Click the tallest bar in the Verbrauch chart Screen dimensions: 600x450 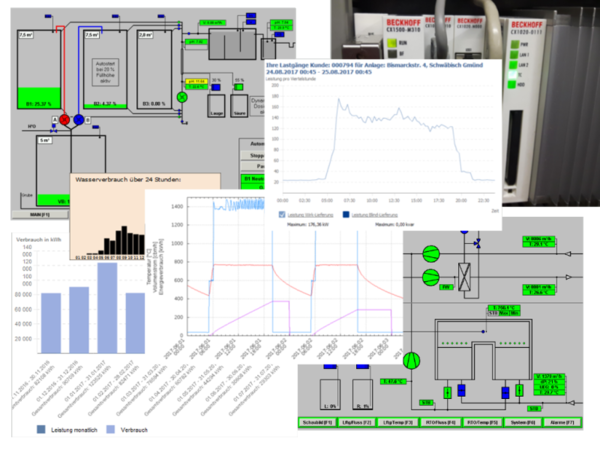point(108,308)
